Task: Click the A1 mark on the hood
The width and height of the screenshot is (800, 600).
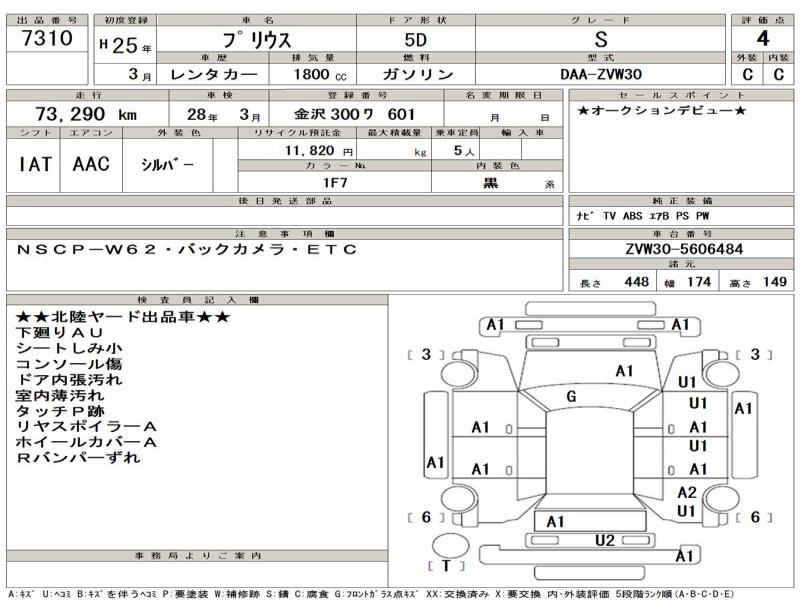Action: point(624,371)
